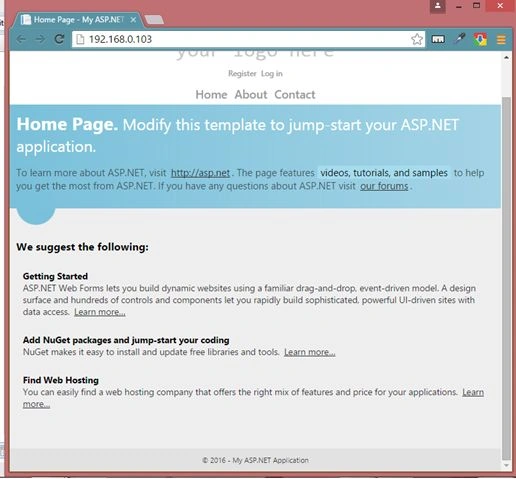
Task: Go to the Contact navigation item
Action: (295, 95)
